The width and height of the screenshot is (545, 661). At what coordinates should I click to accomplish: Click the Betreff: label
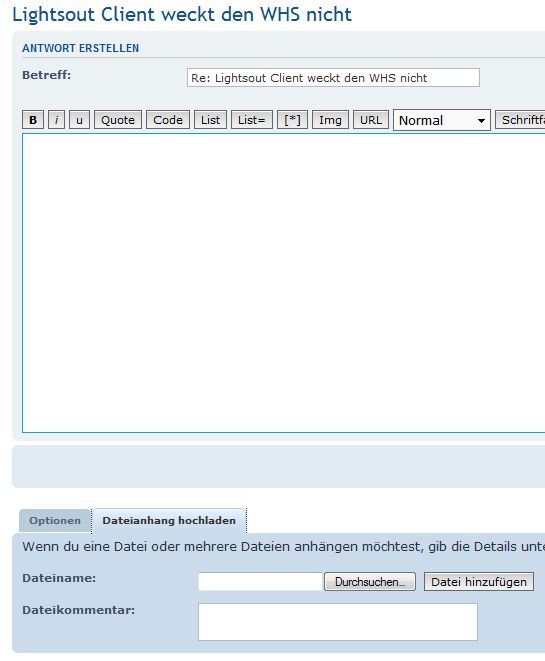point(46,75)
